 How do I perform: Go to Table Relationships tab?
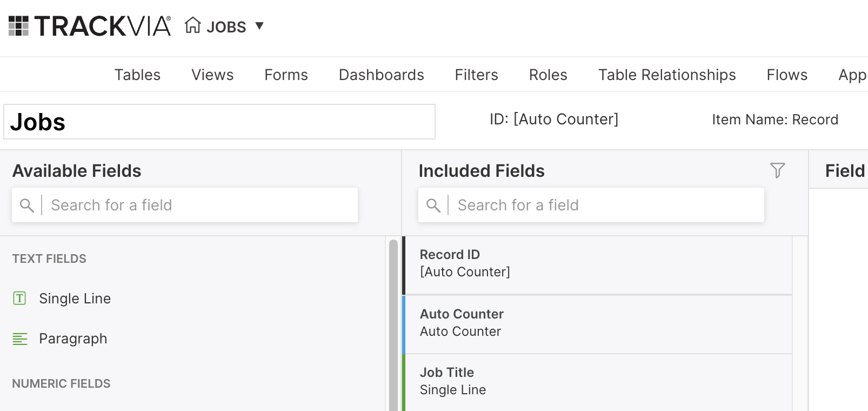point(667,75)
